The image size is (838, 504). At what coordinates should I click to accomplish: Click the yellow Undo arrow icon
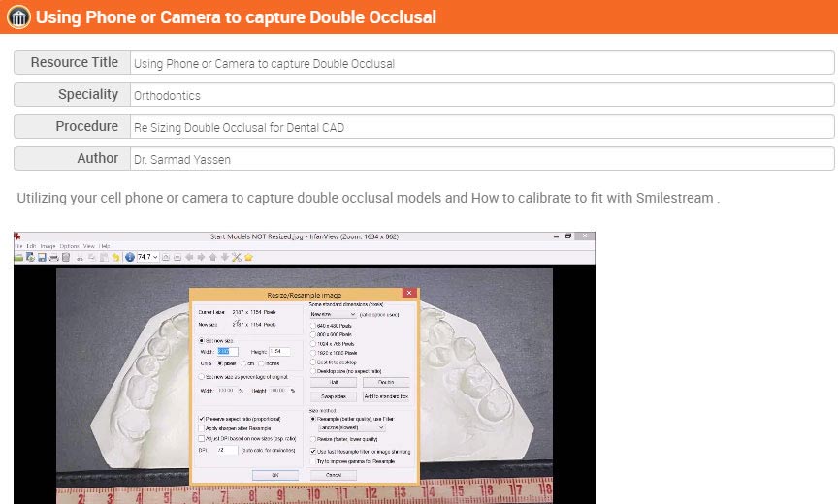(115, 257)
